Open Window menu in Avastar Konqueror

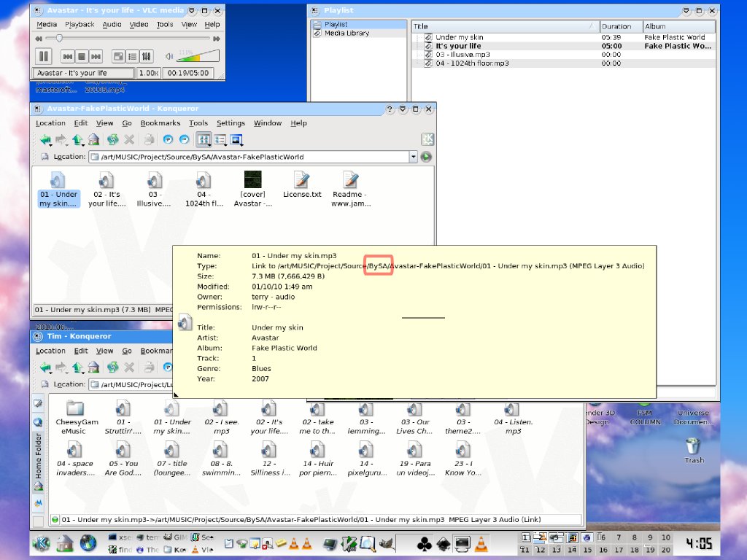tap(268, 122)
